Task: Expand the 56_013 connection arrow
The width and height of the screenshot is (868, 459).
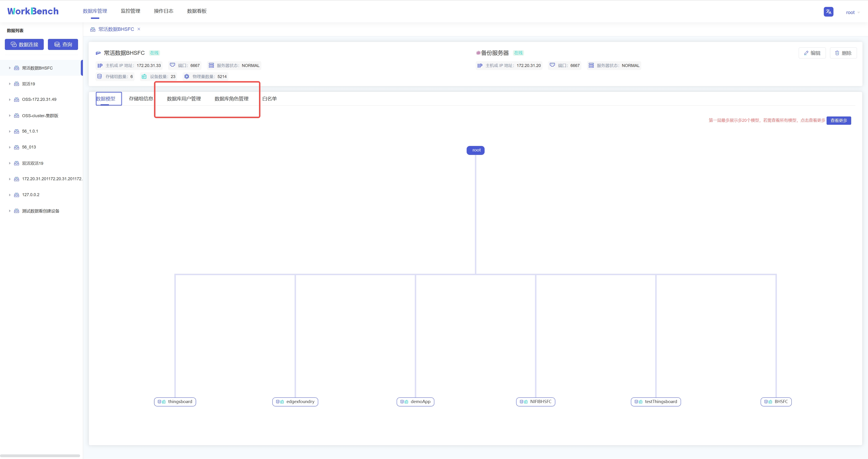Action: click(10, 147)
